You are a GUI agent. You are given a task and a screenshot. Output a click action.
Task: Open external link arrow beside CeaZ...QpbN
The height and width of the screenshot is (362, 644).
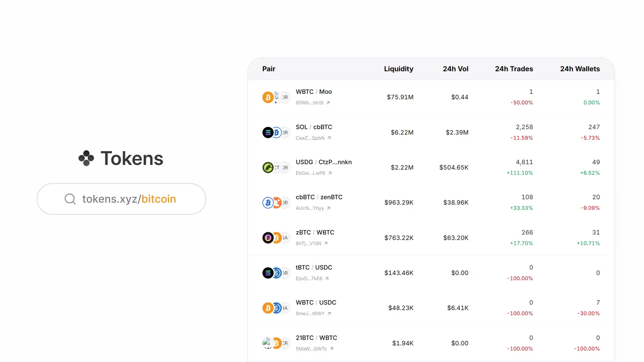point(329,138)
